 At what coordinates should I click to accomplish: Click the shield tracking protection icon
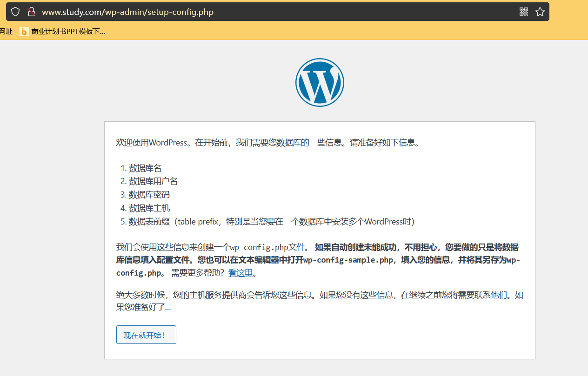click(15, 12)
